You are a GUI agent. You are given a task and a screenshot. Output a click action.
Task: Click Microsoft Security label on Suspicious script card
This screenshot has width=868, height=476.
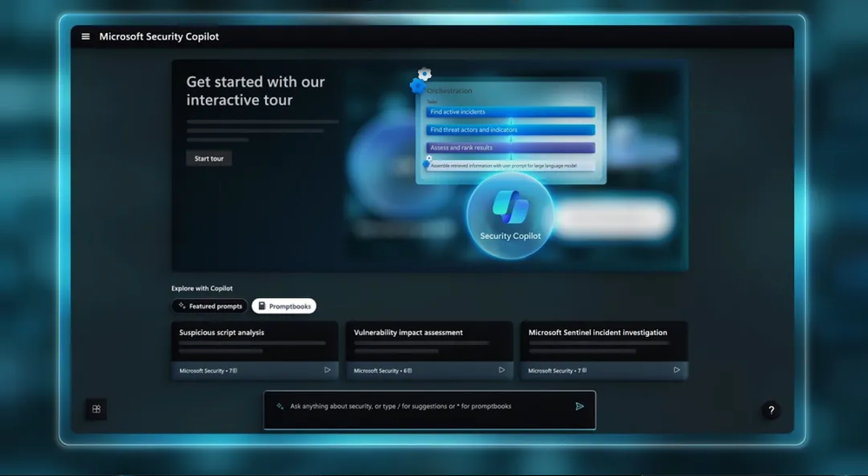202,371
